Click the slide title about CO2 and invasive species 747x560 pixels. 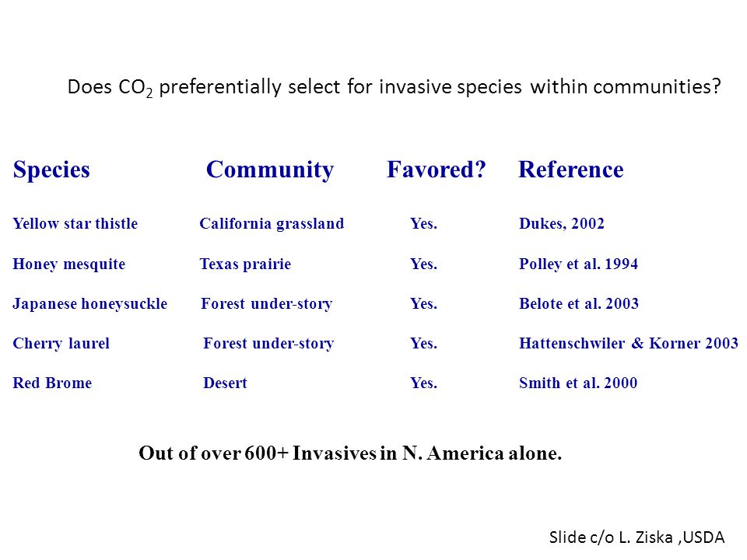coord(394,87)
